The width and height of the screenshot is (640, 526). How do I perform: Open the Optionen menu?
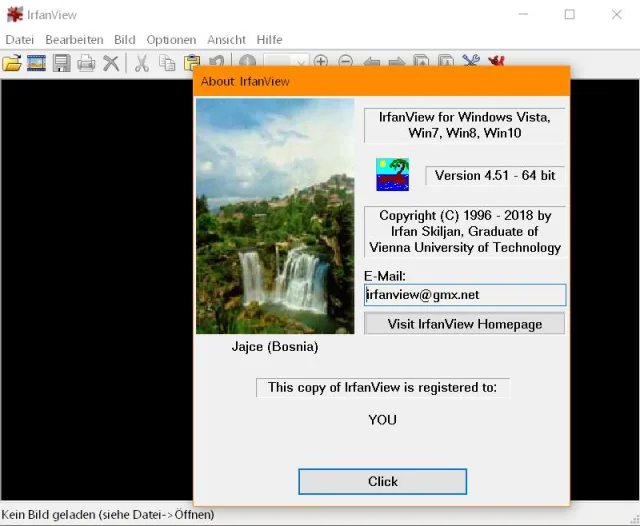click(x=171, y=40)
